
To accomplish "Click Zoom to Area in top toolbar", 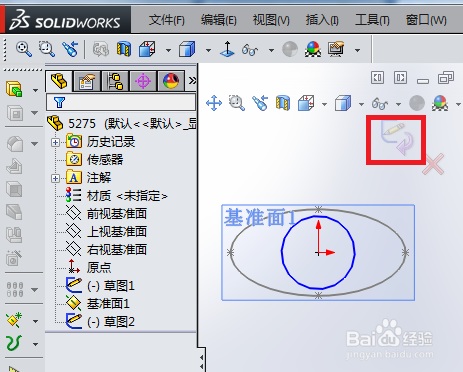I will click(x=47, y=49).
